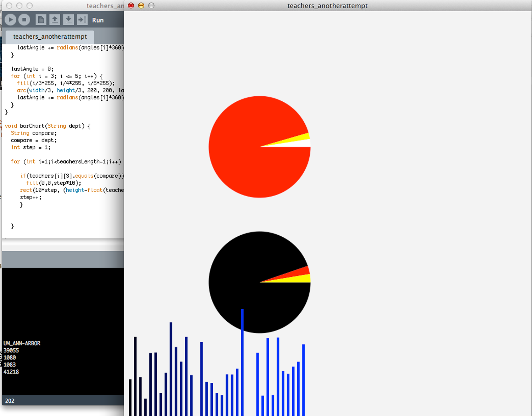This screenshot has width=532, height=416.
Task: Click the tallest blue bar in the bar chart
Action: coord(242,354)
